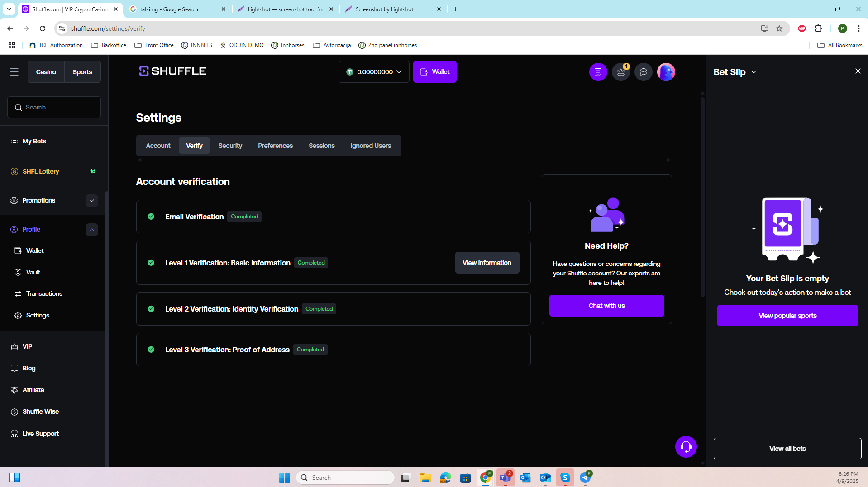Image resolution: width=868 pixels, height=487 pixels.
Task: Open TCH Authorization bookmark
Action: point(56,45)
